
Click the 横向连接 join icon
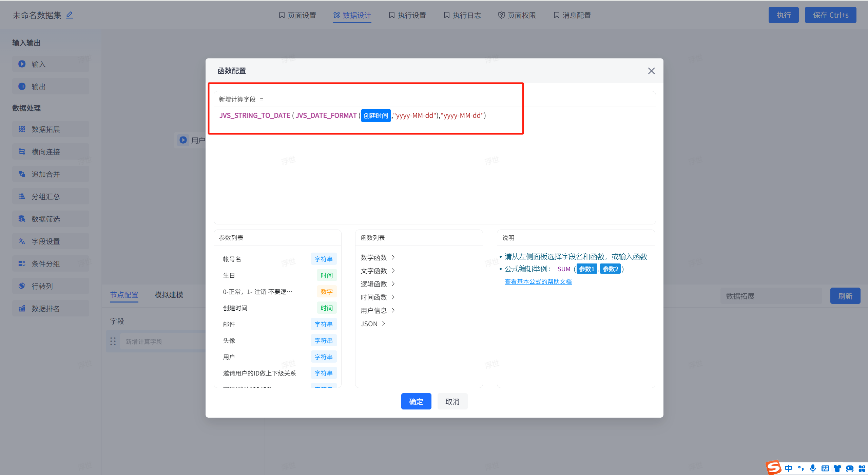tap(22, 151)
